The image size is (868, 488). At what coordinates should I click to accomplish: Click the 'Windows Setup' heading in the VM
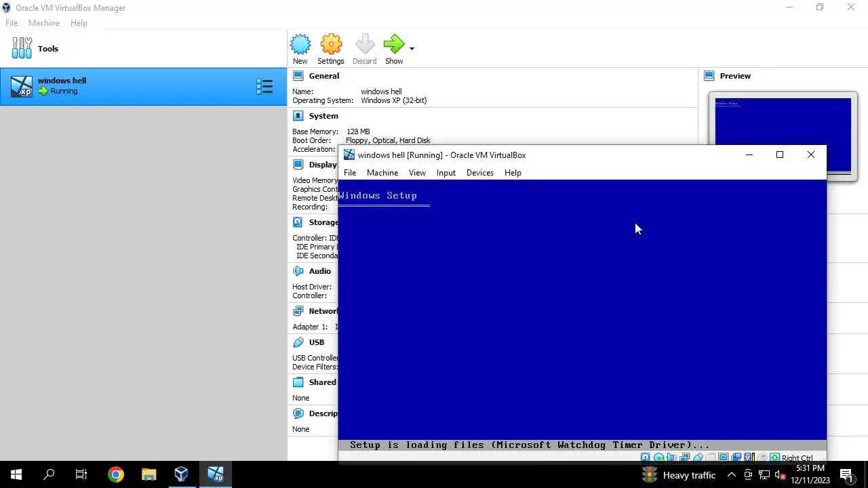tap(378, 195)
